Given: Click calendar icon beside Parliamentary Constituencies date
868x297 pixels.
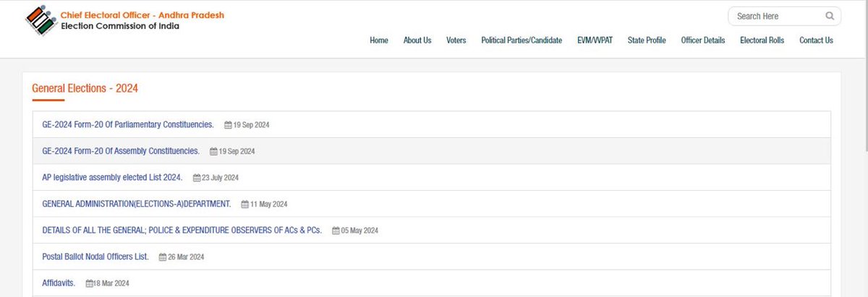Looking at the screenshot, I should (228, 125).
